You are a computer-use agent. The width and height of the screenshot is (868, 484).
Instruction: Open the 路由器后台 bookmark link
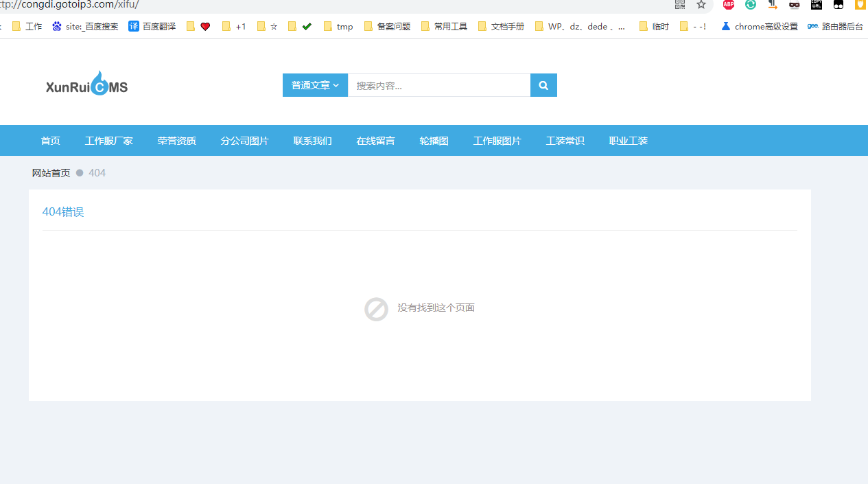pyautogui.click(x=835, y=27)
